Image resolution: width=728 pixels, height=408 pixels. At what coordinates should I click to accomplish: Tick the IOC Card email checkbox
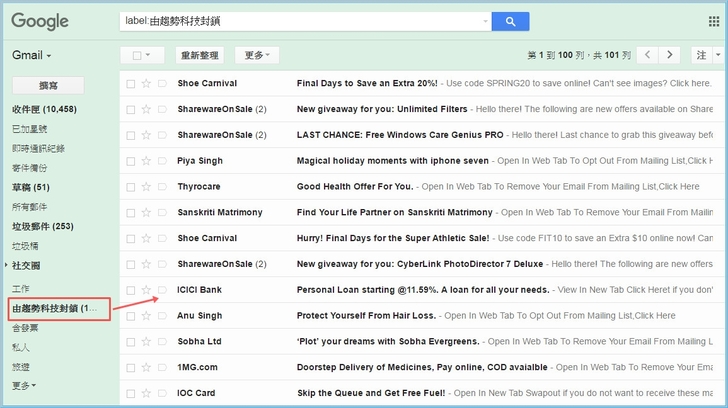tap(130, 394)
